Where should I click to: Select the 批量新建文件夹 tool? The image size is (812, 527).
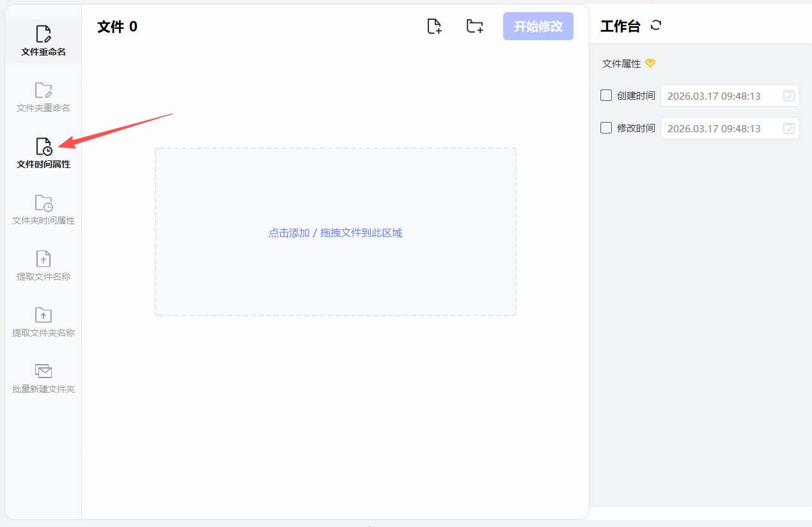pos(43,379)
